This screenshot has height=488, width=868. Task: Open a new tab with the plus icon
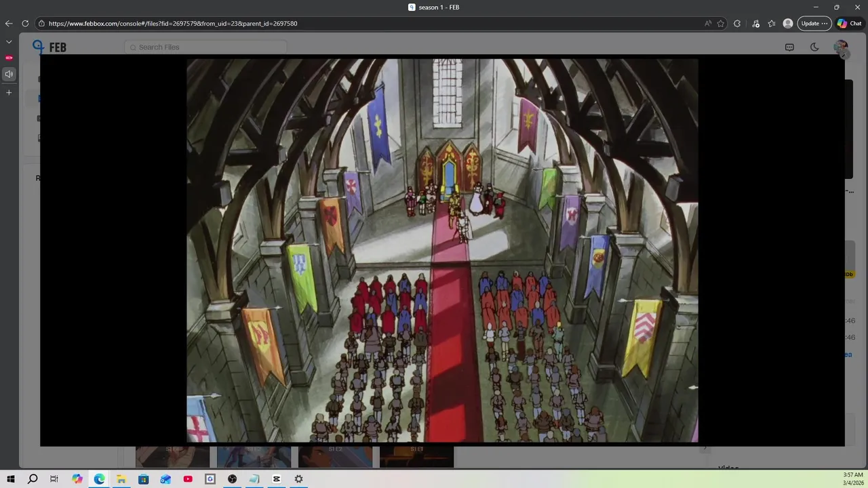pyautogui.click(x=9, y=92)
